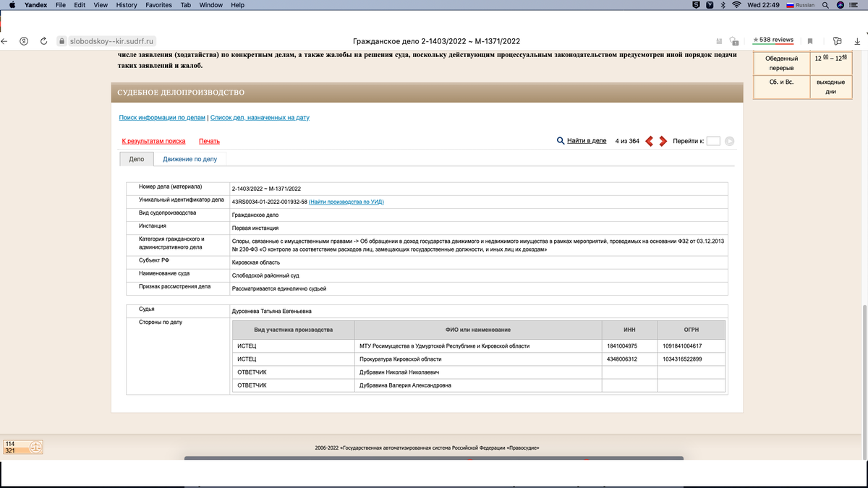Open the Window menu

click(x=210, y=5)
